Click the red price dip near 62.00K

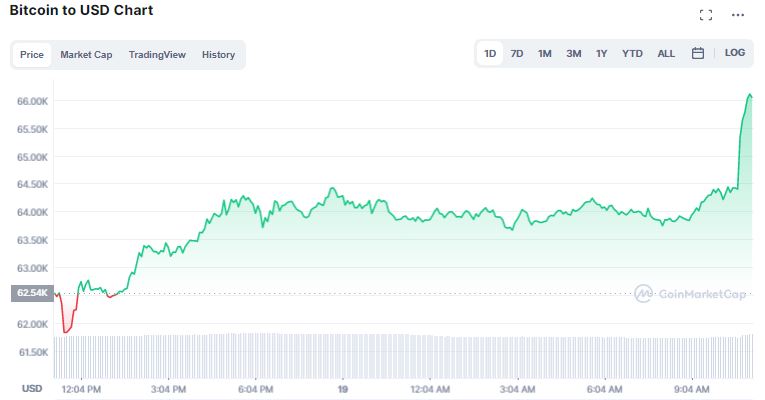(66, 331)
